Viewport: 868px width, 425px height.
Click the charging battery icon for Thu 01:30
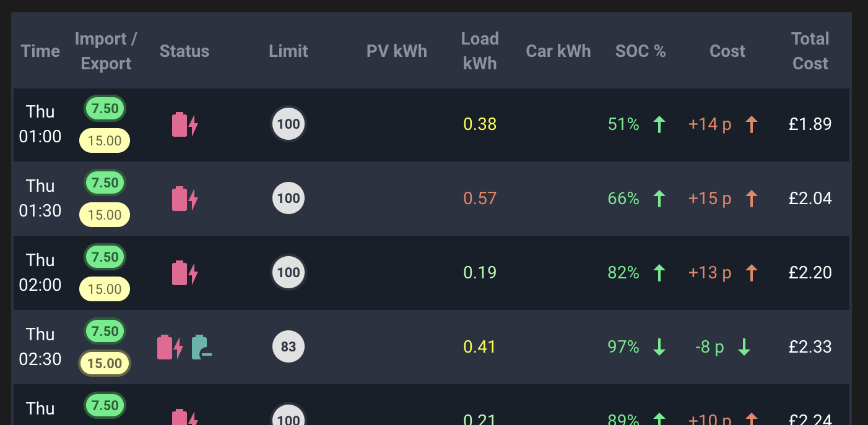[184, 199]
